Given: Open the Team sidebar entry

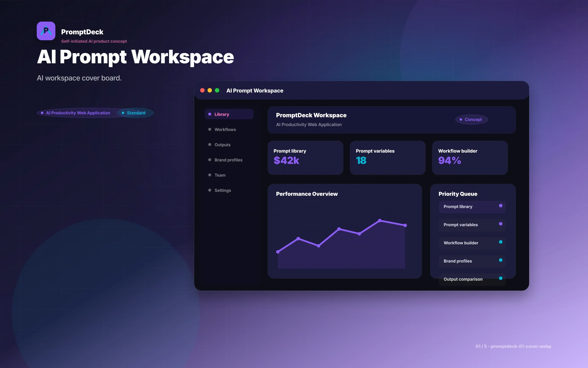Looking at the screenshot, I should pos(229,175).
